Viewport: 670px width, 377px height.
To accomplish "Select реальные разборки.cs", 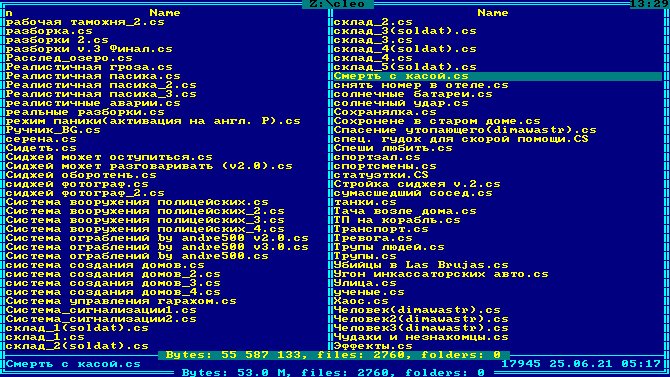I will [x=85, y=112].
